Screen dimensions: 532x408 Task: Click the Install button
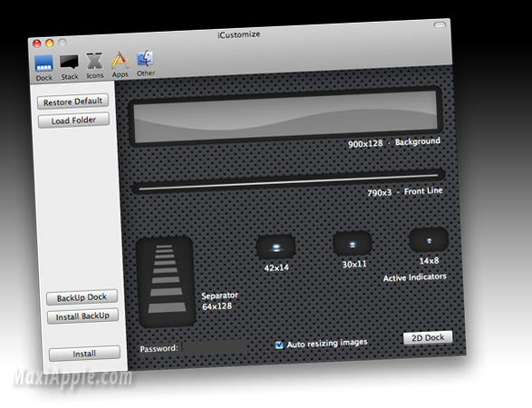[x=84, y=354]
